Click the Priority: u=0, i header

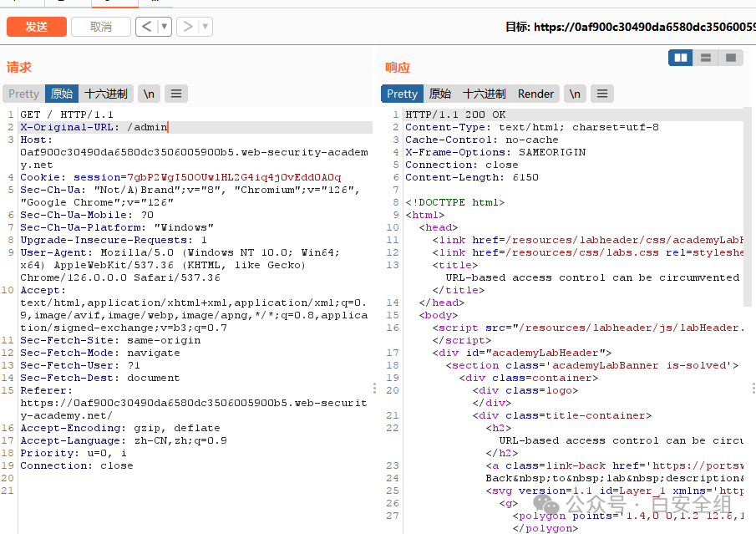point(74,454)
